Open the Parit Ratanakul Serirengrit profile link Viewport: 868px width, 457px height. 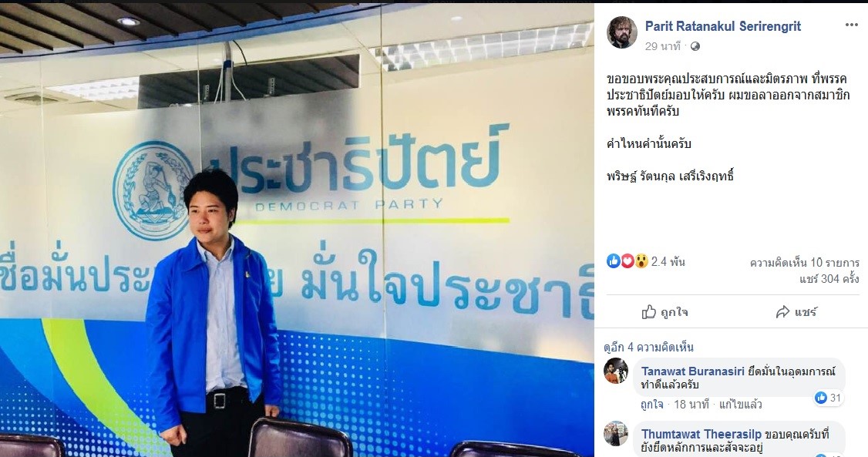(723, 26)
